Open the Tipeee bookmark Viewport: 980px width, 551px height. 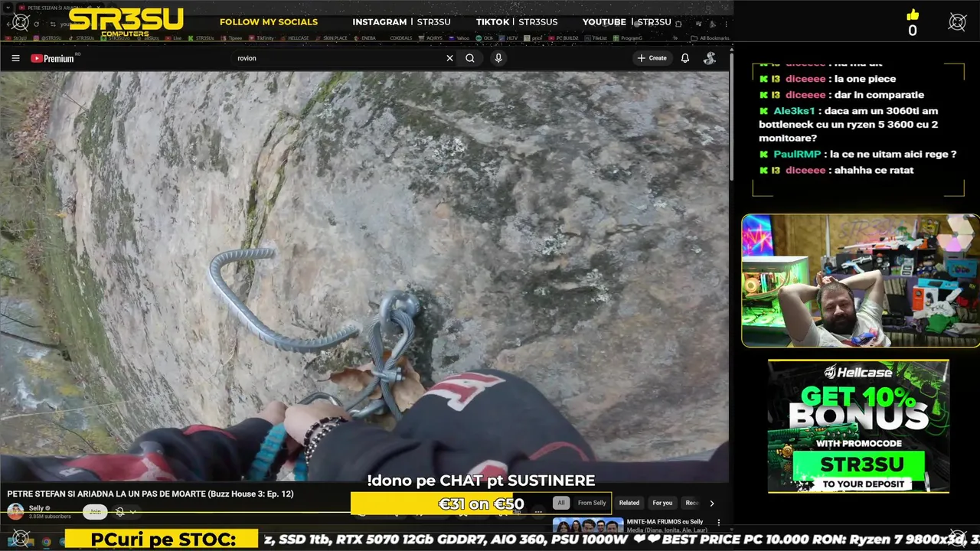[x=232, y=37]
